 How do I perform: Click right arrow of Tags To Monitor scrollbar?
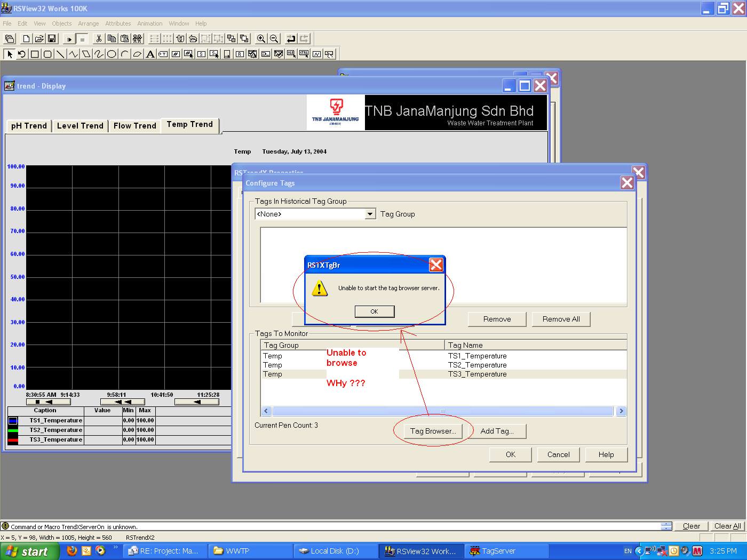621,411
